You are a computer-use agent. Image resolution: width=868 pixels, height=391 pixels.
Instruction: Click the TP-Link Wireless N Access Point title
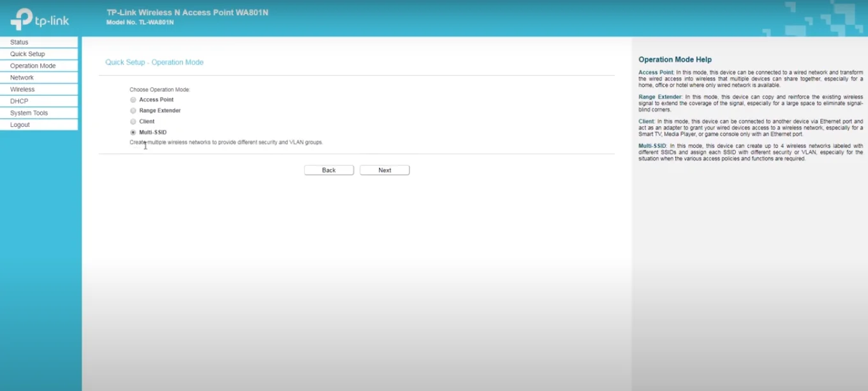pos(187,13)
